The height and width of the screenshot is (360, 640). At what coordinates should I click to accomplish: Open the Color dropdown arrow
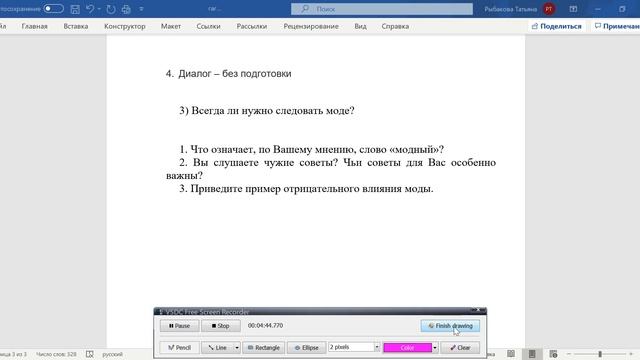[x=435, y=347]
